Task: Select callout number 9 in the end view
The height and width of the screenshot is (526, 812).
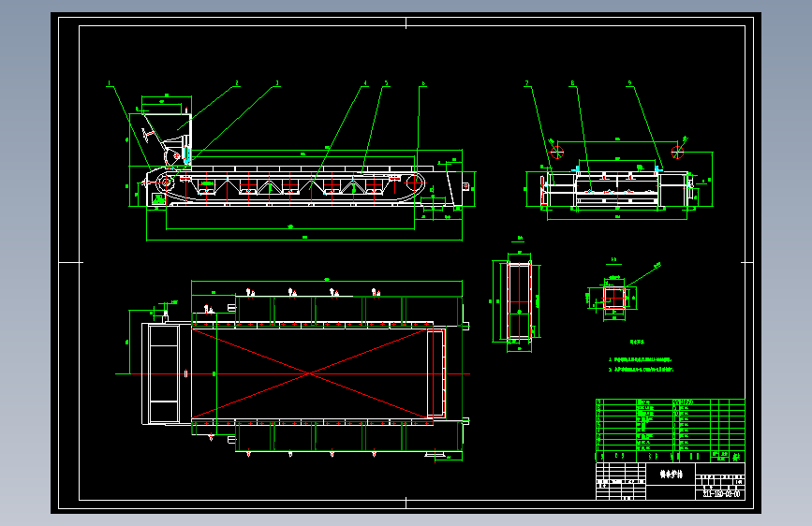Action: [x=629, y=83]
